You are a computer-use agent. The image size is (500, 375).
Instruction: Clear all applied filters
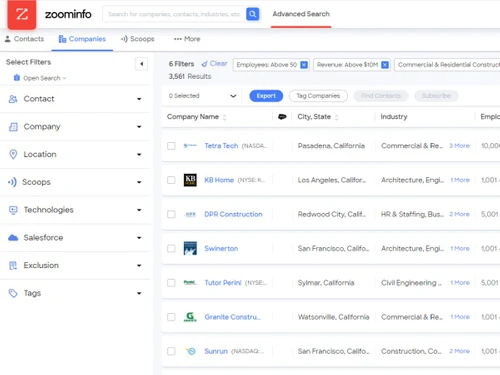(x=214, y=64)
